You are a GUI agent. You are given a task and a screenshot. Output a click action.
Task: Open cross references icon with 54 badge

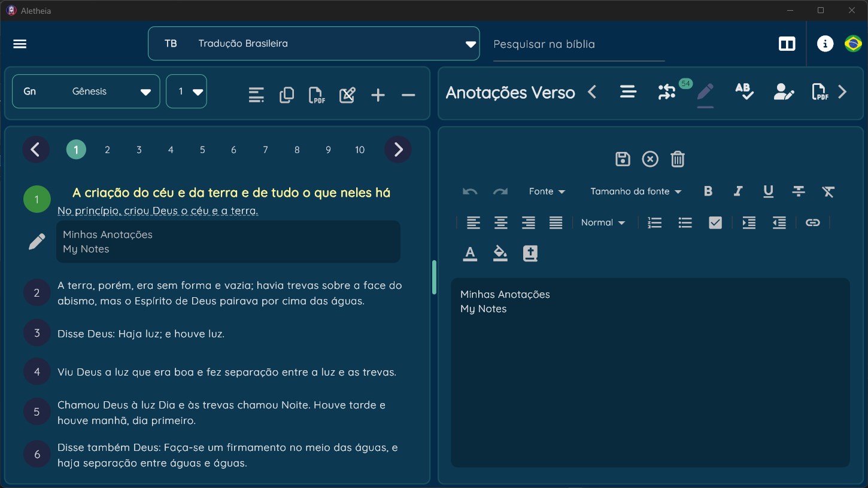[x=667, y=91]
